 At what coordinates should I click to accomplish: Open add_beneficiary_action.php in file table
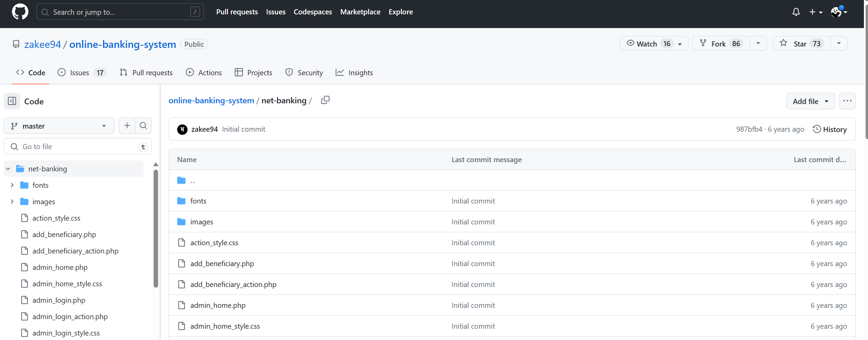pos(233,284)
